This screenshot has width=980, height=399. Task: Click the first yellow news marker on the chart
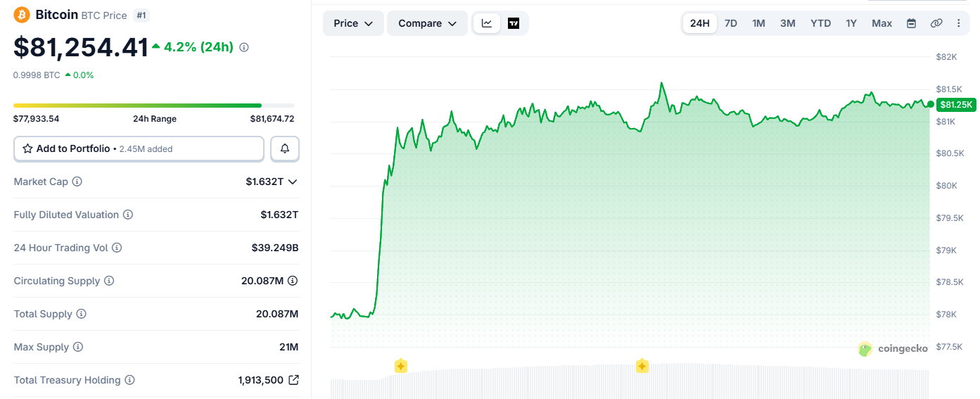(x=401, y=366)
